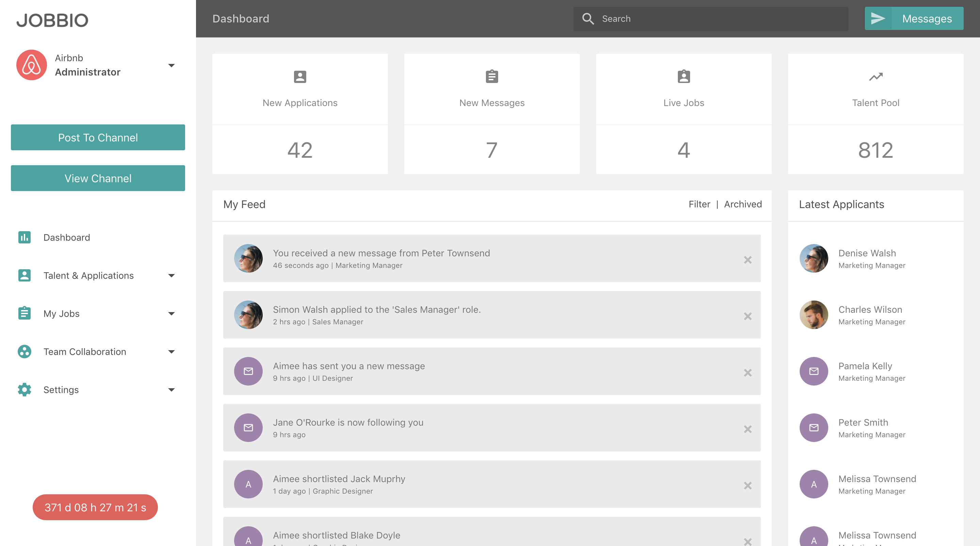980x546 pixels.
Task: Open 'Simon Walsh applied to the Sales Manager role'
Action: (491, 315)
